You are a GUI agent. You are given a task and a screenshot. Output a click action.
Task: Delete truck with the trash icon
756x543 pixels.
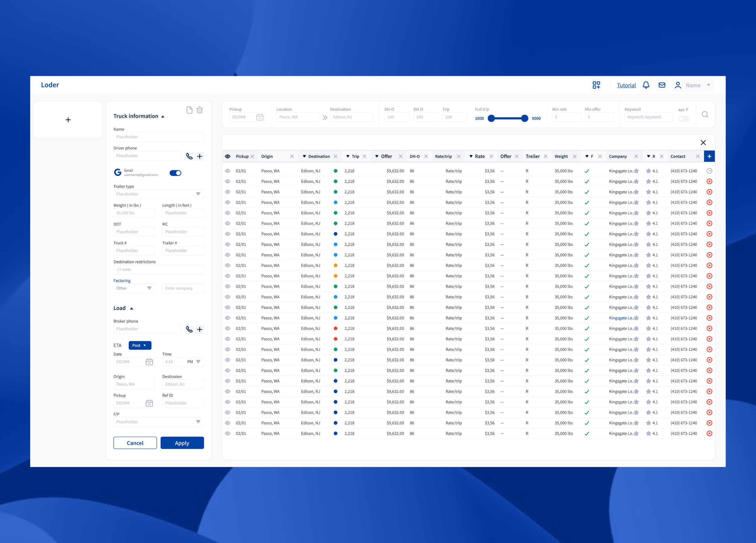[200, 110]
